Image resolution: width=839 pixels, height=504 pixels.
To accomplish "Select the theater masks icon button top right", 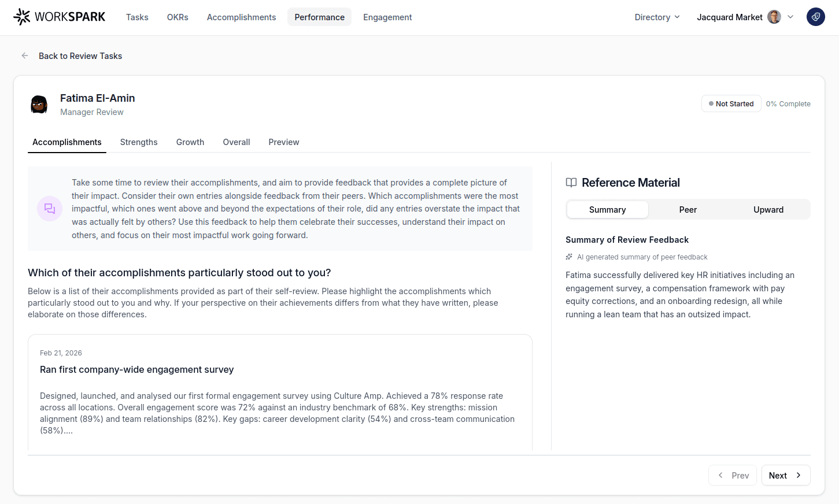I will pos(815,17).
